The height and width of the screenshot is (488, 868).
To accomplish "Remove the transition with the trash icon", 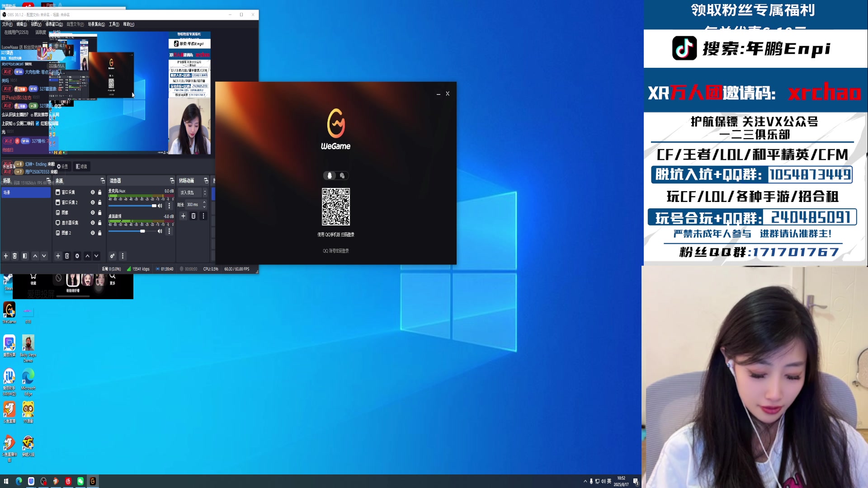I will coord(193,216).
